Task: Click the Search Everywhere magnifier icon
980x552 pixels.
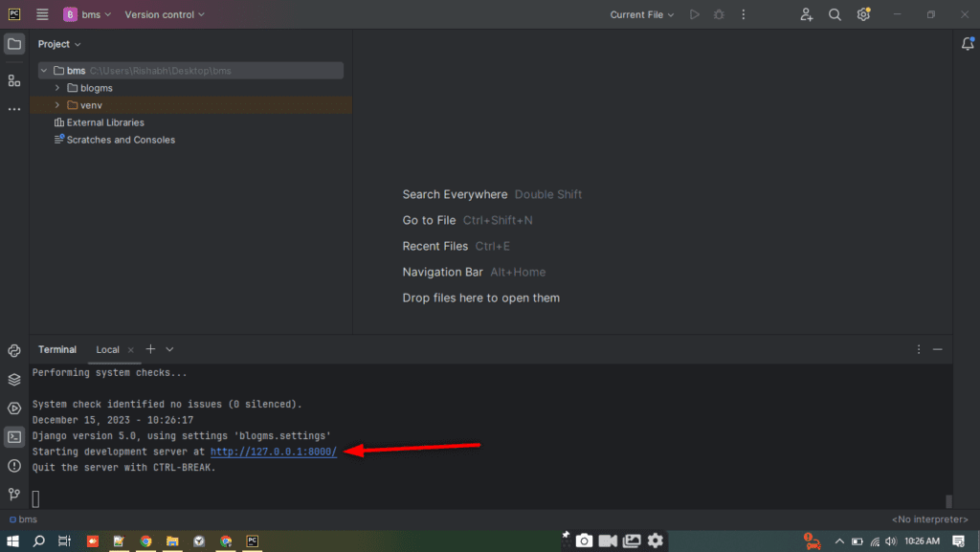Action: coord(835,14)
